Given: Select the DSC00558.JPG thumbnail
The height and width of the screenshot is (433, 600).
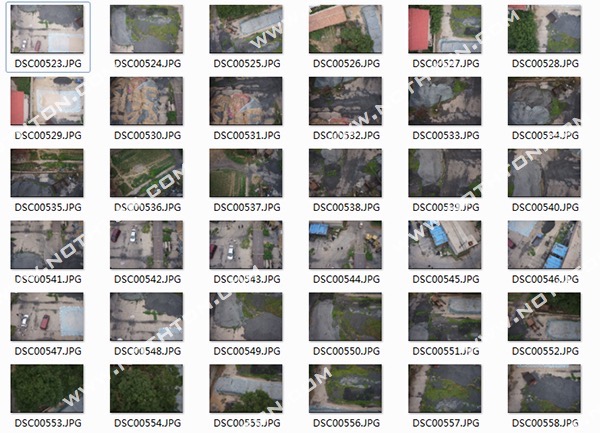Looking at the screenshot, I should [544, 389].
